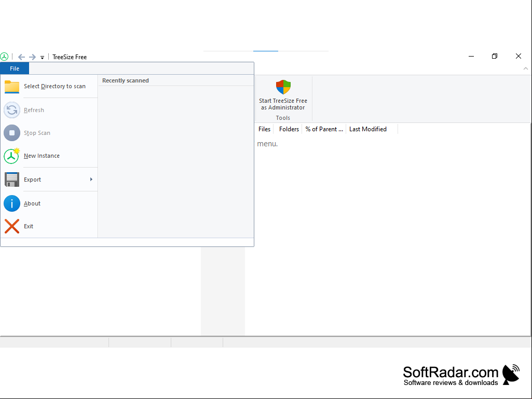Collapse the ribbon with the chevron

526,68
